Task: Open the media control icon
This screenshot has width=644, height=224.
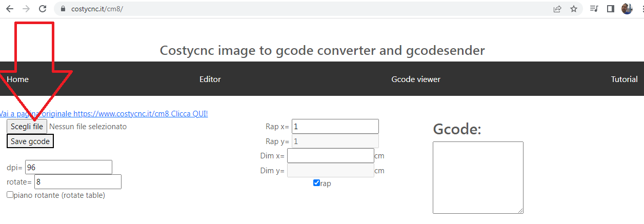Action: (594, 9)
